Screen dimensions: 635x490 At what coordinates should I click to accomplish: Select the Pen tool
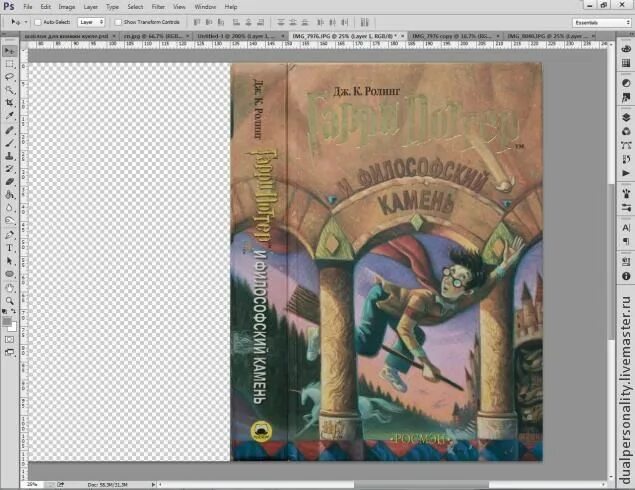pos(9,234)
